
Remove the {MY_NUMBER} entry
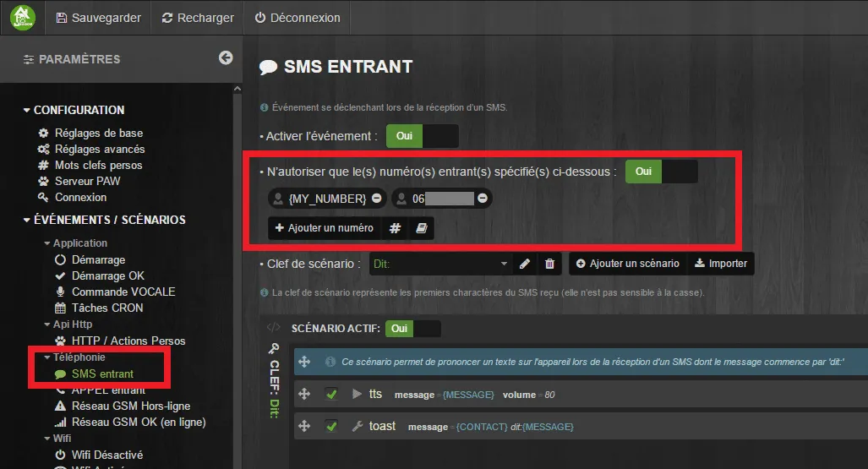[x=376, y=199]
